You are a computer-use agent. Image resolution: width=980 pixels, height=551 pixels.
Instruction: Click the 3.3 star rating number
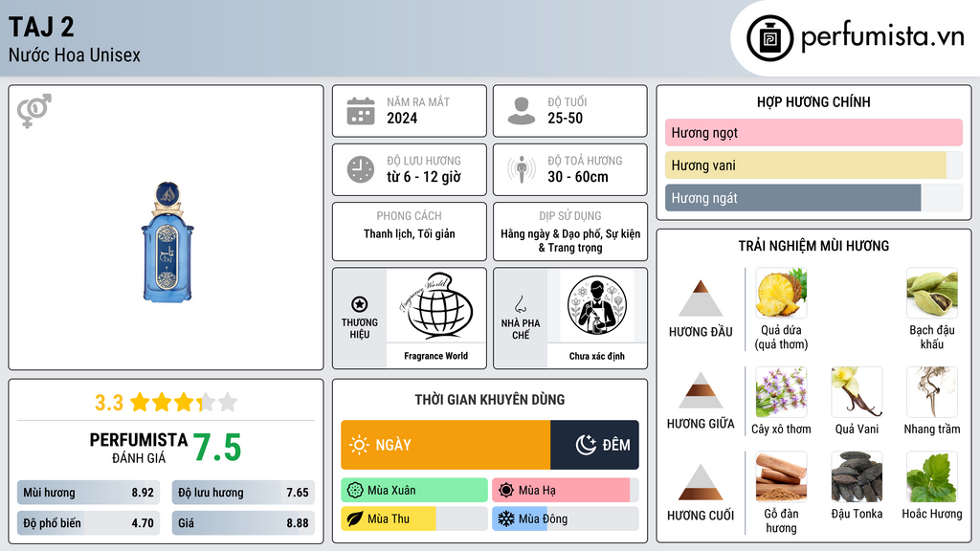point(109,403)
